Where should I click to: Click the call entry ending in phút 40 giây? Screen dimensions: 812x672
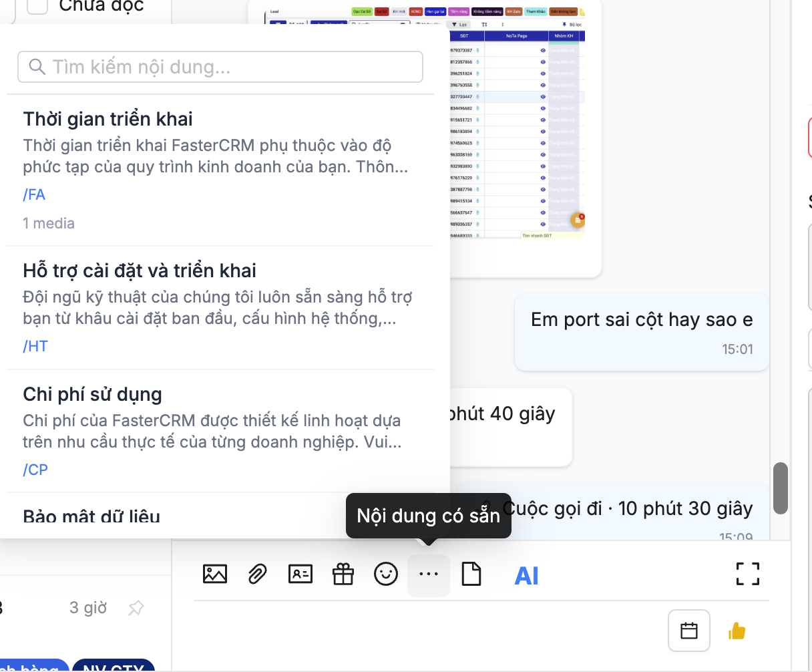point(510,426)
